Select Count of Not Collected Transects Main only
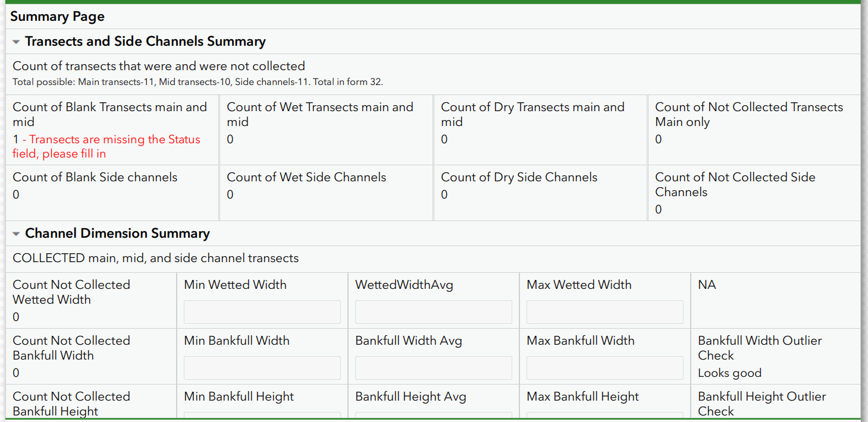The height and width of the screenshot is (422, 868). click(x=748, y=114)
